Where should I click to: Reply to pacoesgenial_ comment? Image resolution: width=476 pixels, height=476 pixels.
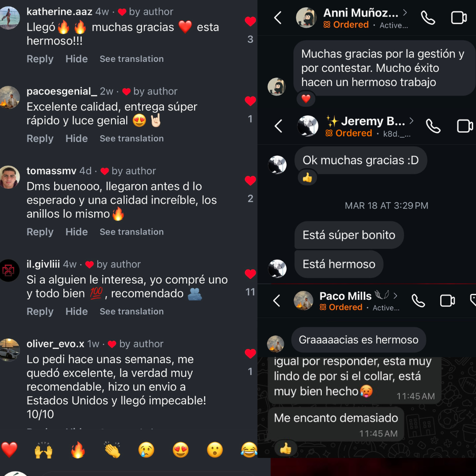(x=40, y=139)
